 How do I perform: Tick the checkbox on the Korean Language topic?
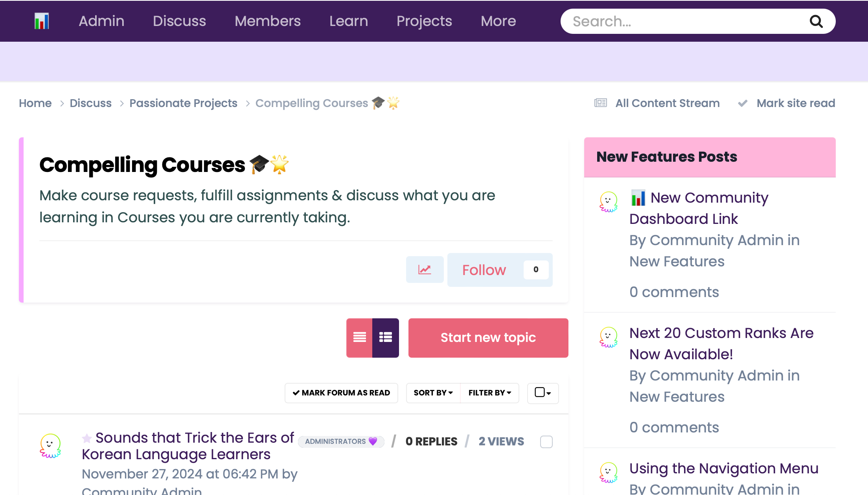(x=546, y=442)
